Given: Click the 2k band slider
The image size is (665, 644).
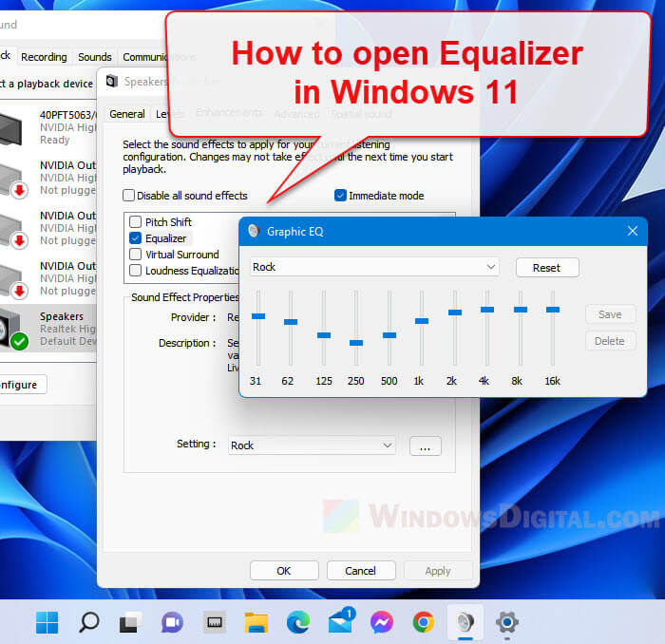Looking at the screenshot, I should [455, 313].
